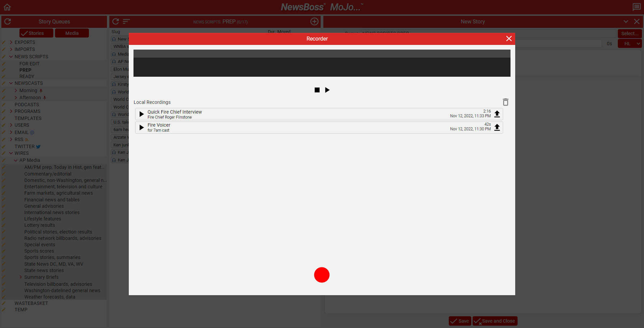
Task: Refresh the Story Queues panel
Action: tap(8, 21)
